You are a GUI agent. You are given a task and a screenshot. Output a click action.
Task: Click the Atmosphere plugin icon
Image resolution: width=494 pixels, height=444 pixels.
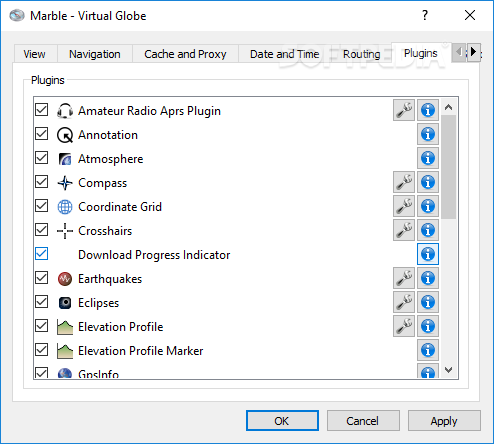65,159
